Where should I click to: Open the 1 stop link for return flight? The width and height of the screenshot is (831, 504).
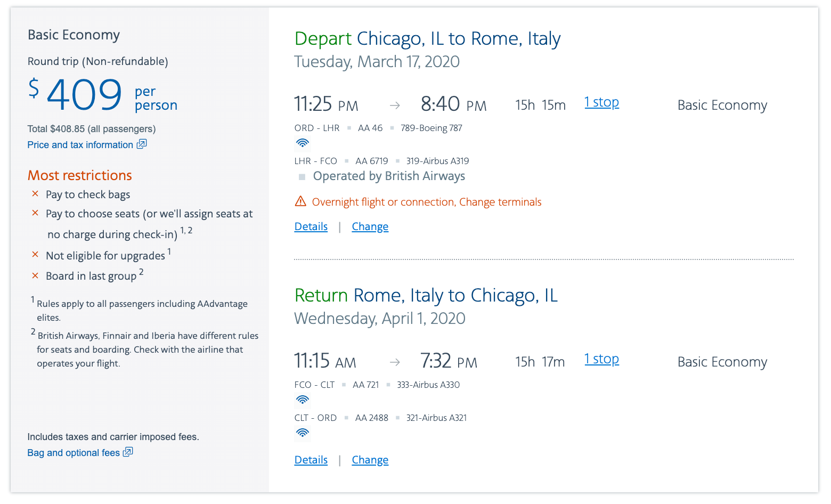coord(601,359)
